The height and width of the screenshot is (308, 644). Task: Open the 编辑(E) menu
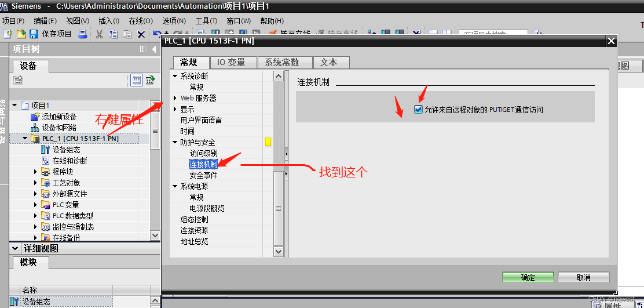coord(45,21)
